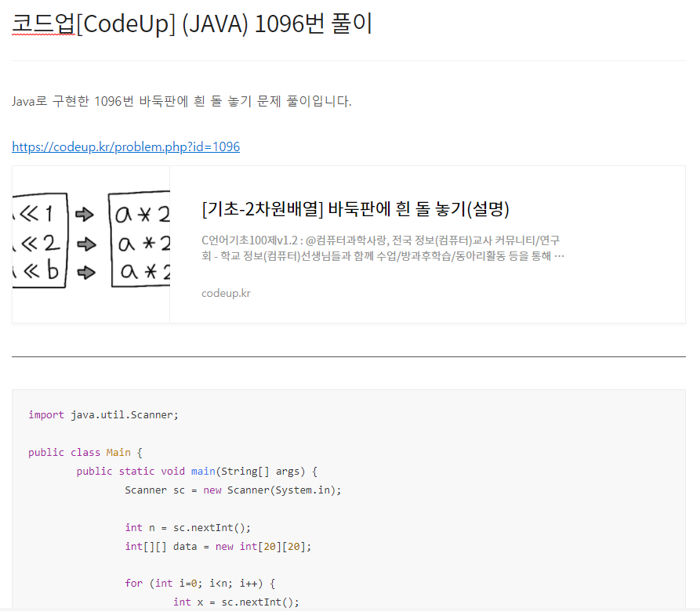This screenshot has width=700, height=611.
Task: Click the code line for (int i=0; i<n; i++) {
Action: pos(200,584)
